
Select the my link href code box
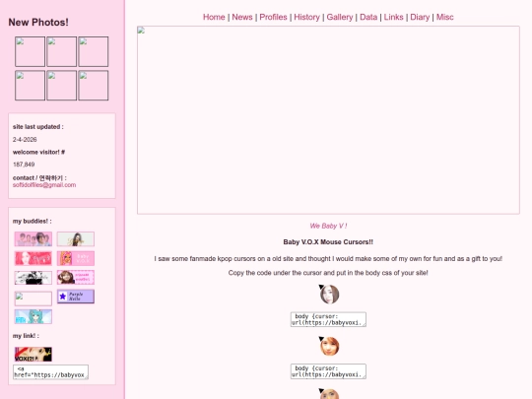point(50,371)
